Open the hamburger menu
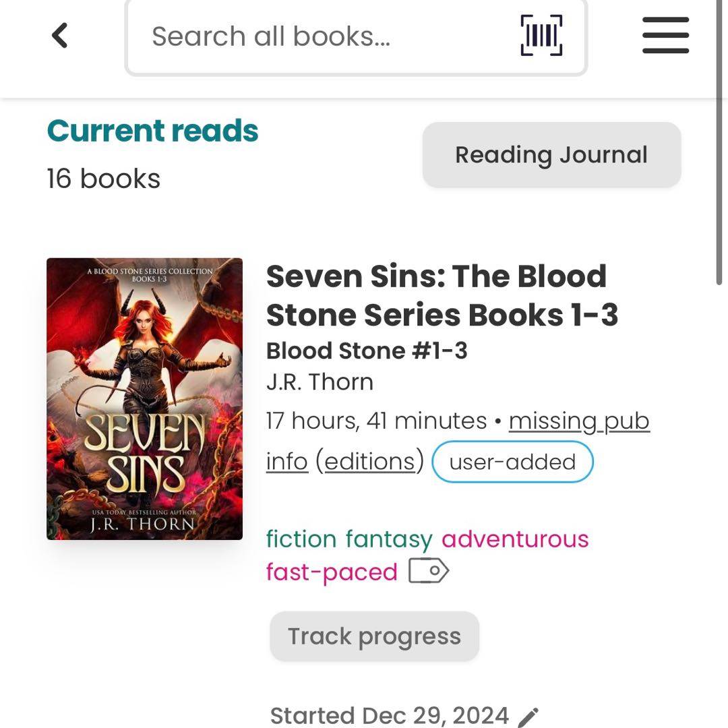 [x=665, y=36]
